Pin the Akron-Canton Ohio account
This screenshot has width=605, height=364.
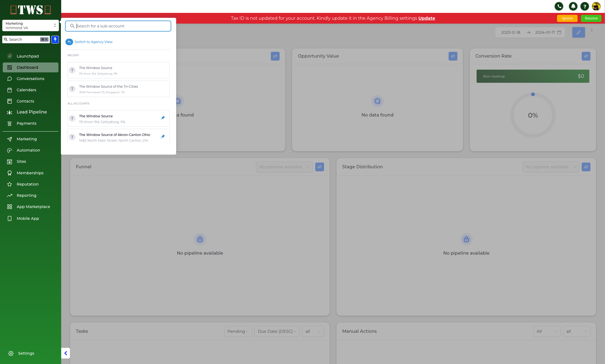click(163, 136)
